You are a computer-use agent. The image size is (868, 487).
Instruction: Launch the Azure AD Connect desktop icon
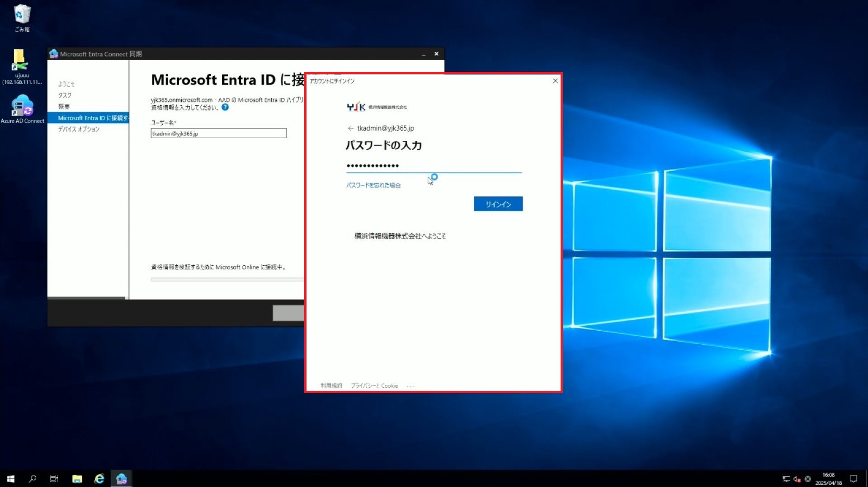coord(22,109)
